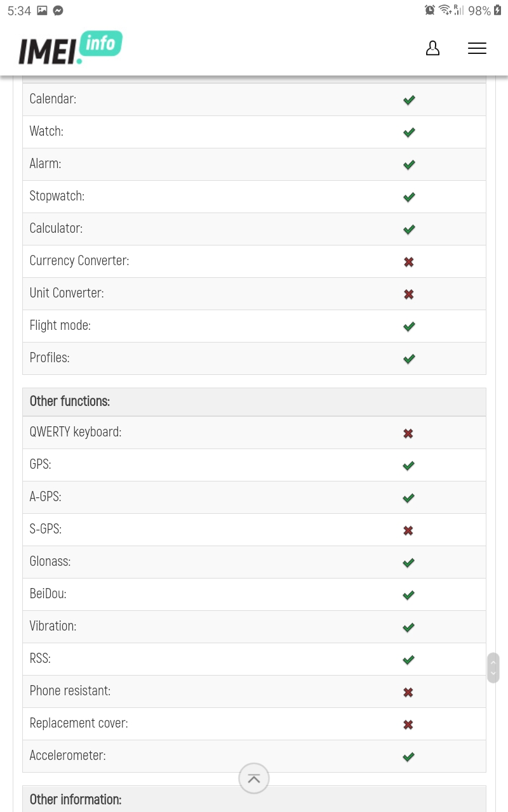Click the green check for Accelerometer

pyautogui.click(x=408, y=756)
